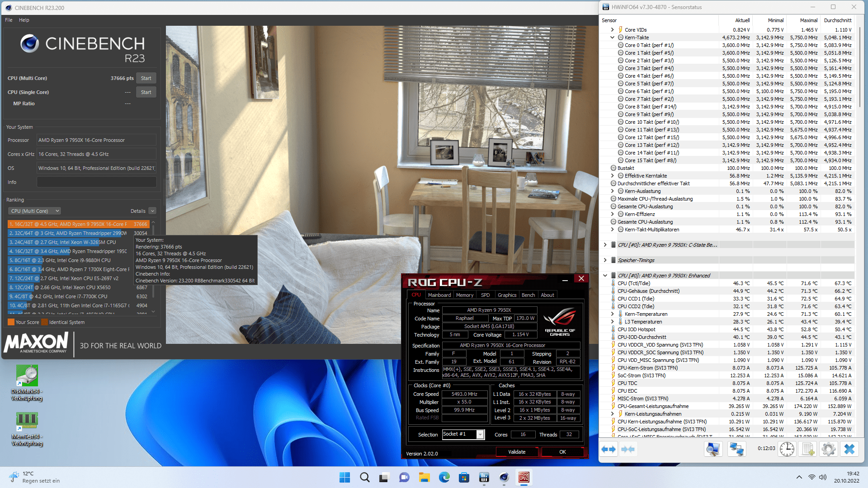Expand the Speicher-Timings section
Viewport: 868px width, 488px height.
click(605, 260)
